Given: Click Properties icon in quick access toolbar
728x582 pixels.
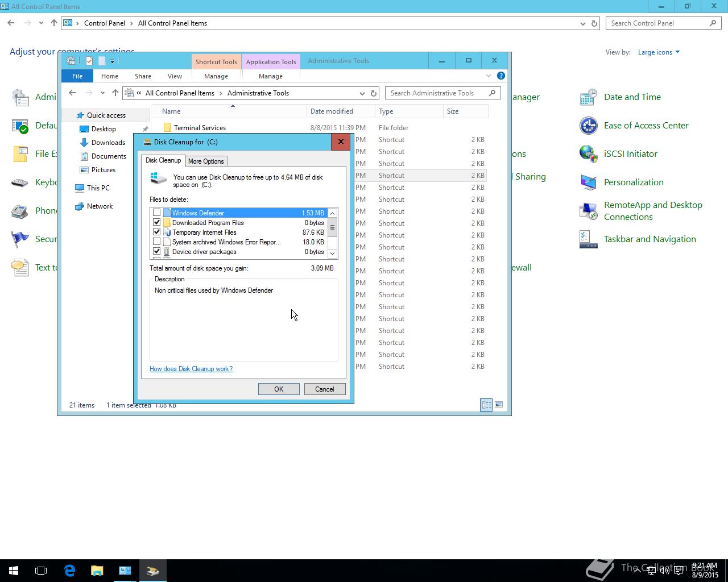Looking at the screenshot, I should click(89, 61).
